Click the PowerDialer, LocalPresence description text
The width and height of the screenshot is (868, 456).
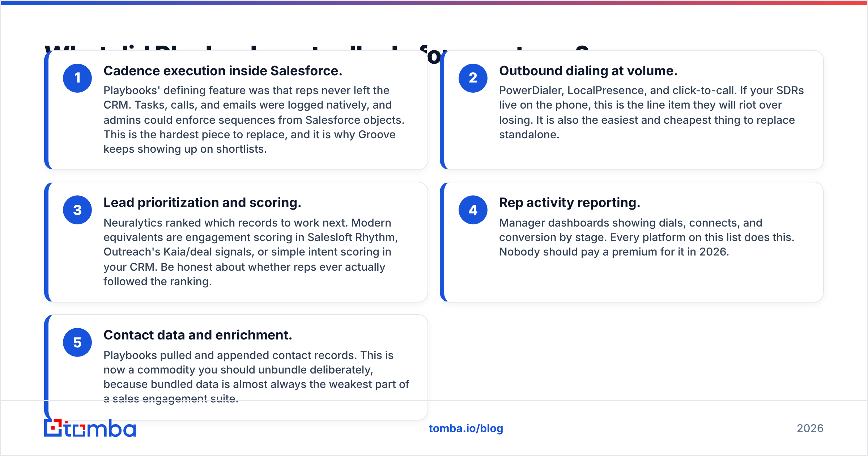click(x=651, y=113)
